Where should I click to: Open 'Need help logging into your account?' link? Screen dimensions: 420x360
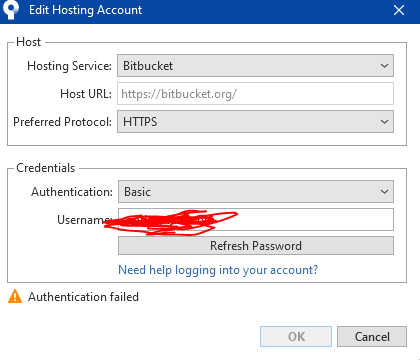tap(218, 270)
